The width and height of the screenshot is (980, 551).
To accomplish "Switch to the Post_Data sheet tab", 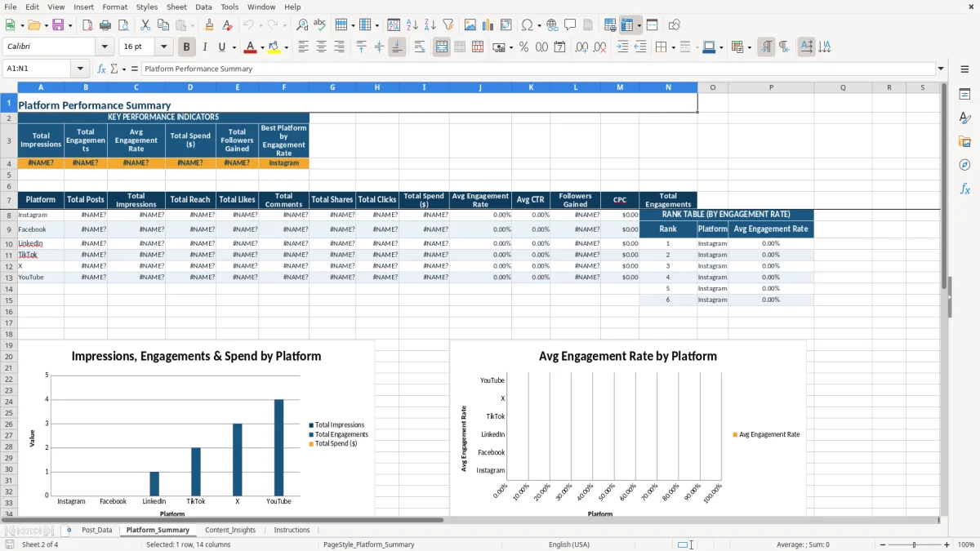I will tap(96, 530).
